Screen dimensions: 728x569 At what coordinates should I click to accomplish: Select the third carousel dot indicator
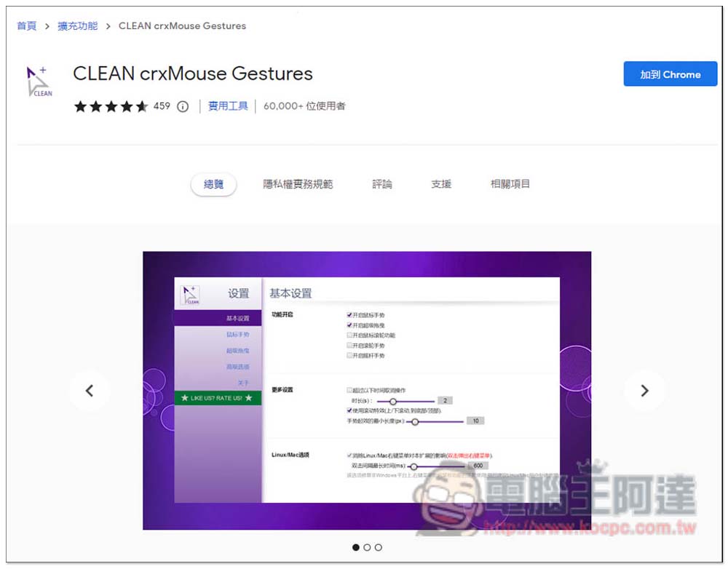pos(379,547)
